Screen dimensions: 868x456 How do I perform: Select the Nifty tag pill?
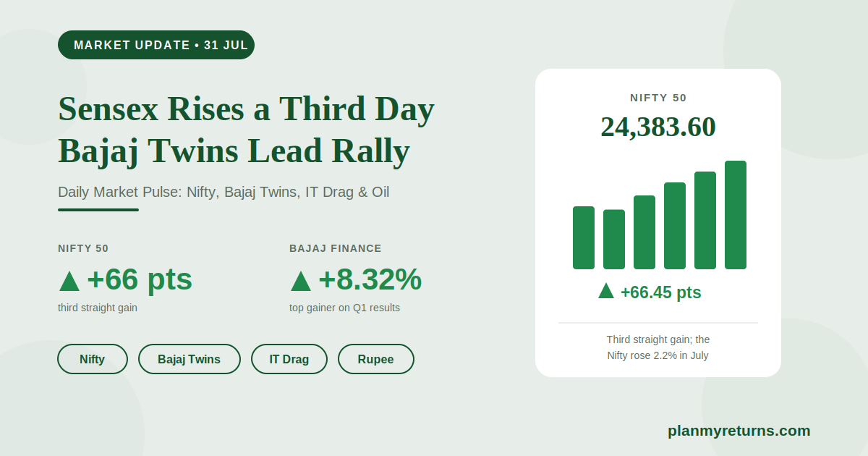(93, 359)
